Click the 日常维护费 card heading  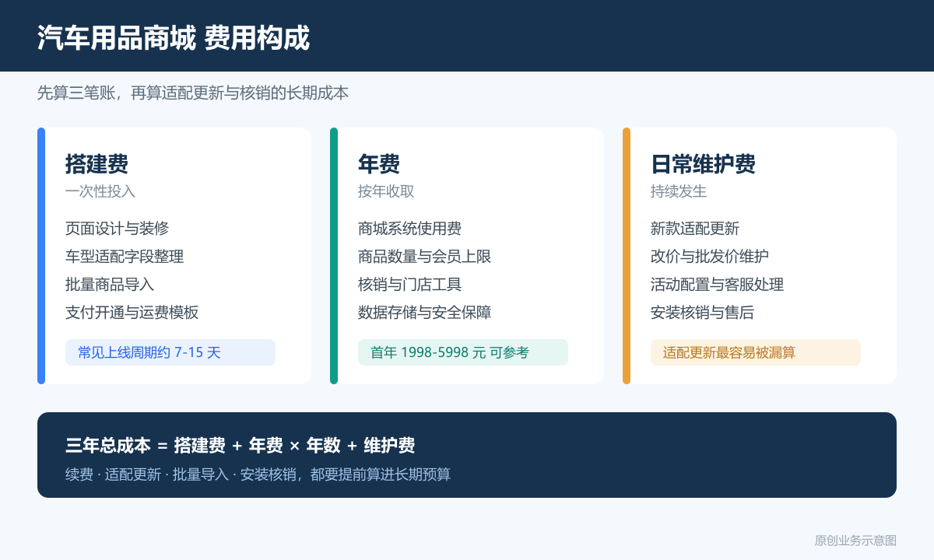tap(703, 164)
